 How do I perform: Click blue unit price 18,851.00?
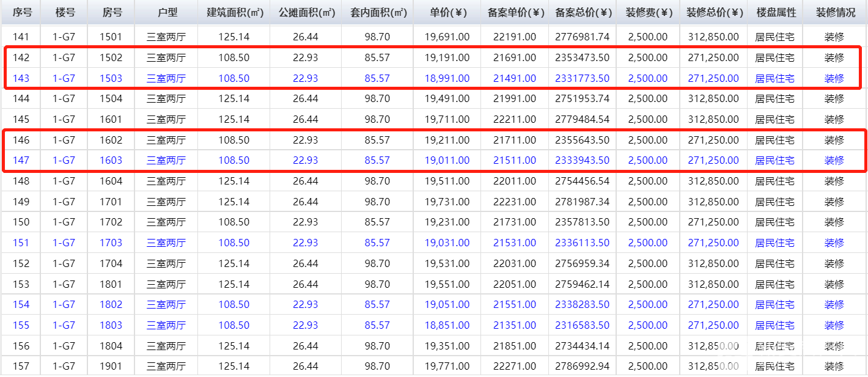click(447, 325)
